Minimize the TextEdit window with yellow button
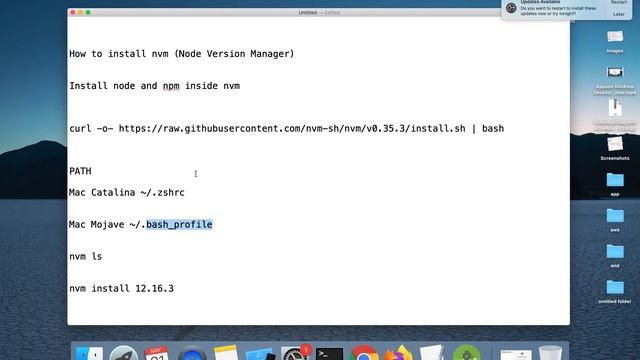 click(x=80, y=13)
